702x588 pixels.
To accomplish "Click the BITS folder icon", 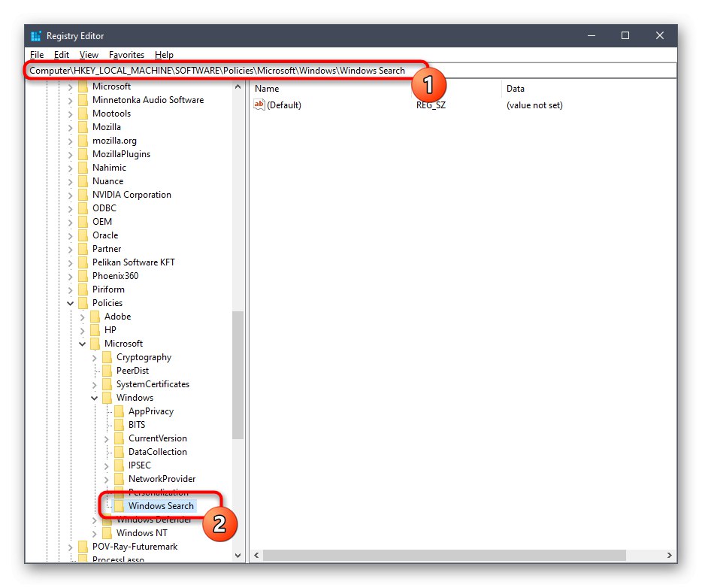I will click(x=119, y=425).
